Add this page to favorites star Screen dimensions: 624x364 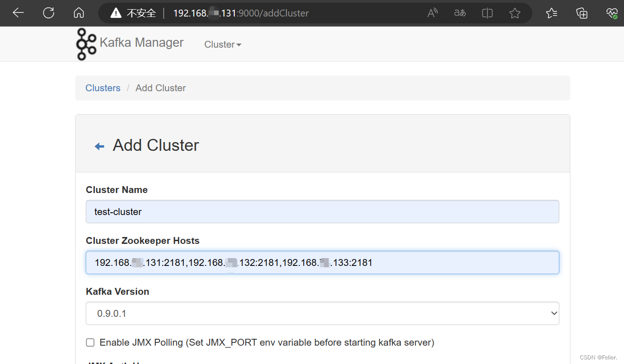(x=515, y=13)
